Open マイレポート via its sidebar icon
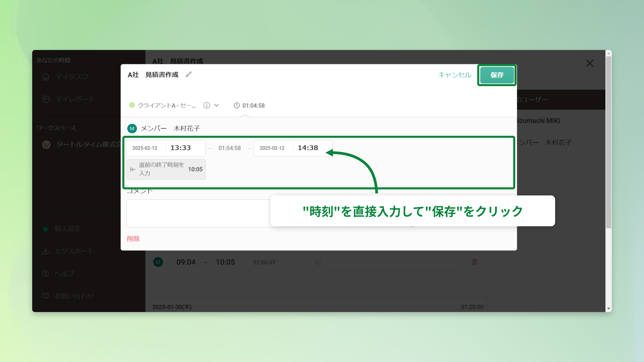 click(46, 99)
